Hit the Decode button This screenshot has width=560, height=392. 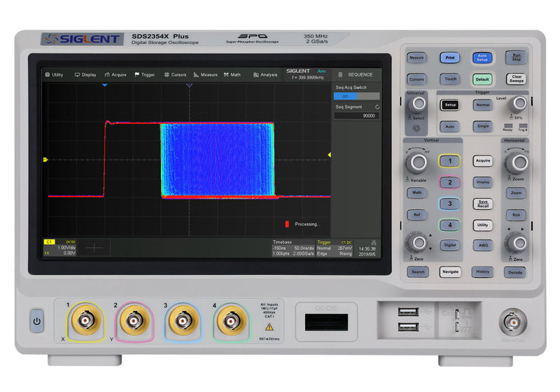click(515, 272)
